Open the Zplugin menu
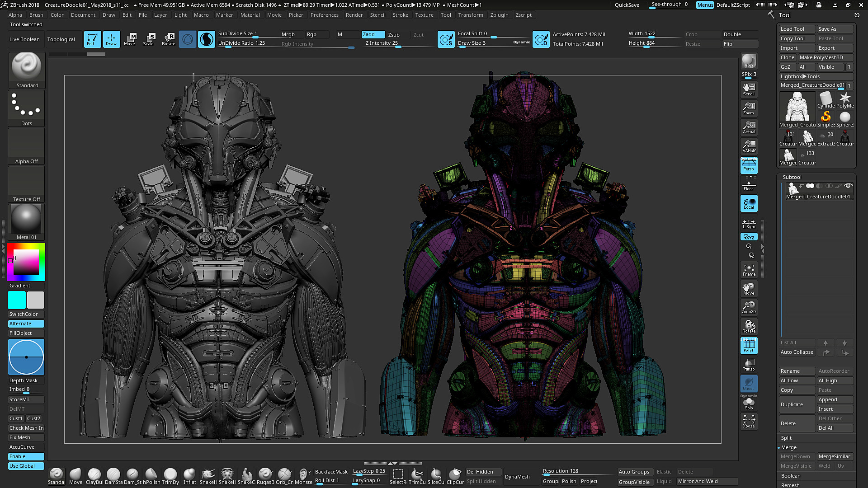The height and width of the screenshot is (488, 868). (499, 15)
